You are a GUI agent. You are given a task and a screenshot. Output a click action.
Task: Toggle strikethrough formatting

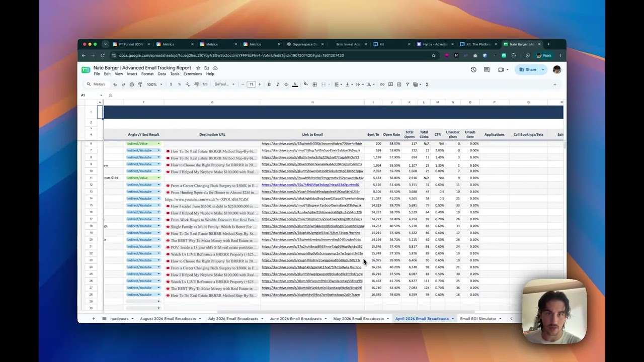[x=286, y=84]
